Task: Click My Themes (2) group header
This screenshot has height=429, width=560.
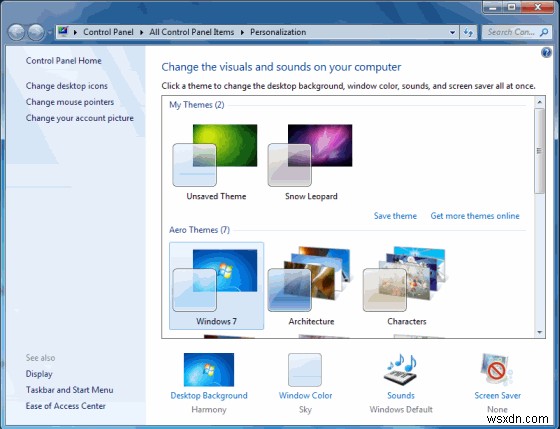Action: coord(196,105)
